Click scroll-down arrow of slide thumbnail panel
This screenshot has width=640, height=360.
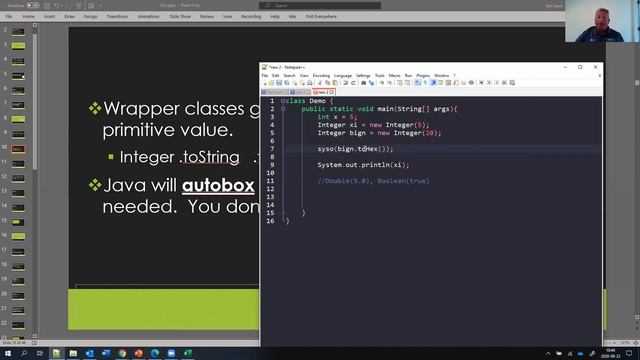(x=35, y=336)
